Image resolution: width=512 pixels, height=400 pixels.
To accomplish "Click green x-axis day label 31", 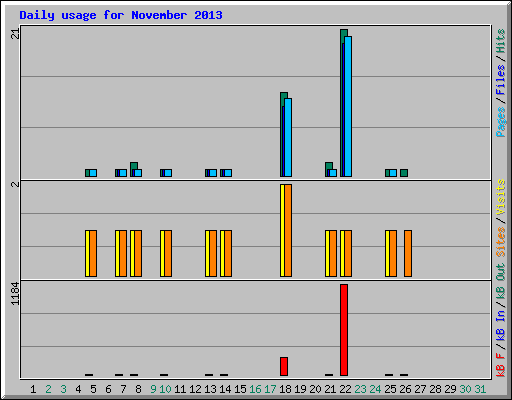I will (x=480, y=389).
